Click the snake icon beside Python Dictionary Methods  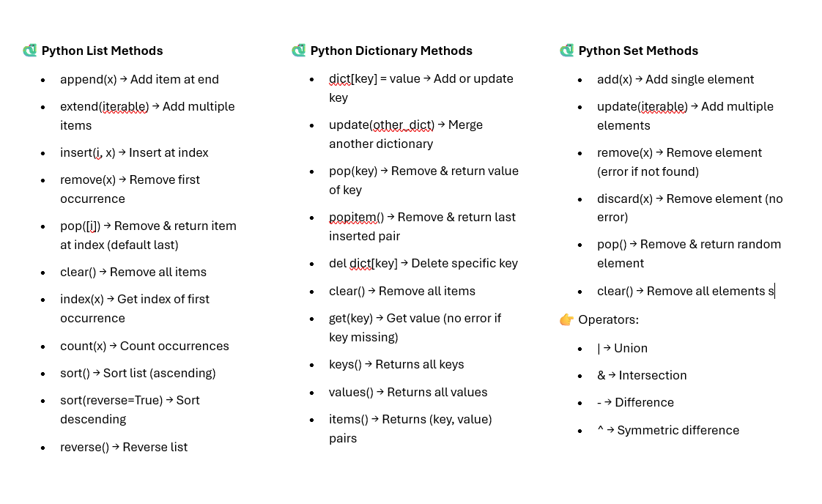pos(298,51)
